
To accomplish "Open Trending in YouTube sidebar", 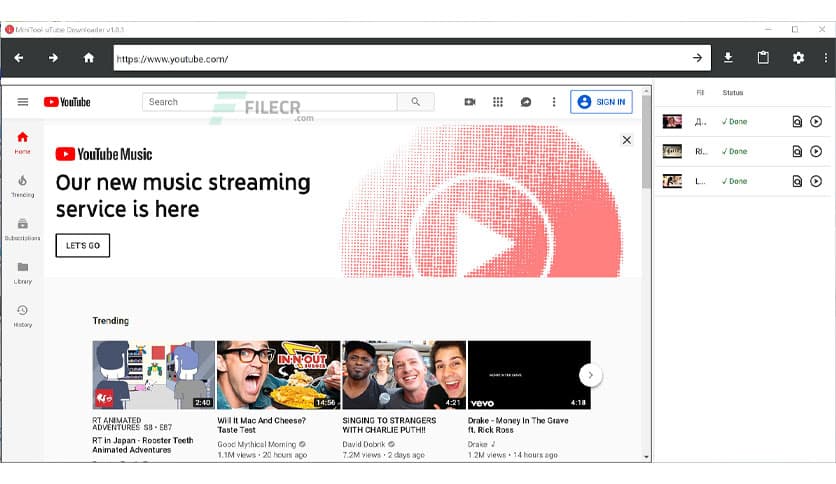I will pyautogui.click(x=22, y=185).
